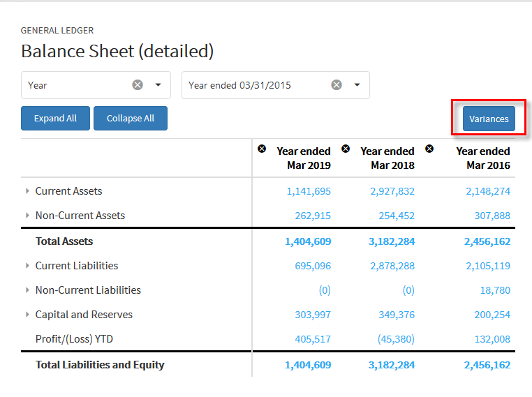
Task: Select the Capital and Reserves row label
Action: [84, 315]
